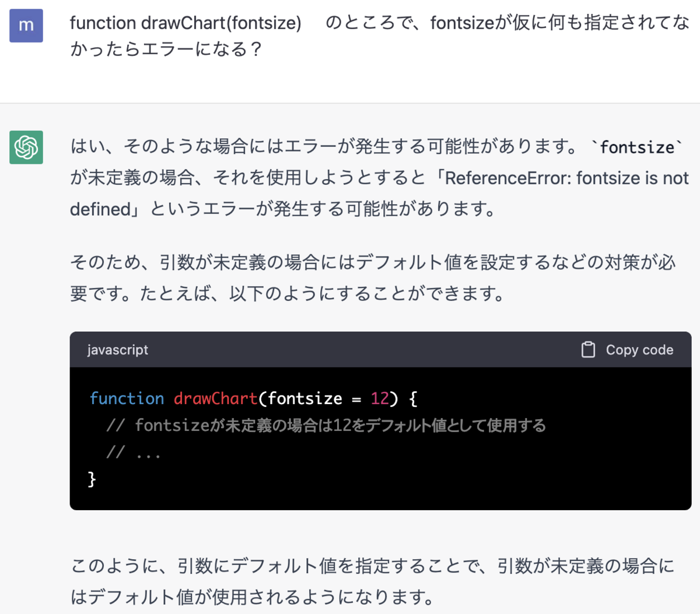Image resolution: width=700 pixels, height=614 pixels.
Task: Click the inline `fontsize` code in reply
Action: 637,147
